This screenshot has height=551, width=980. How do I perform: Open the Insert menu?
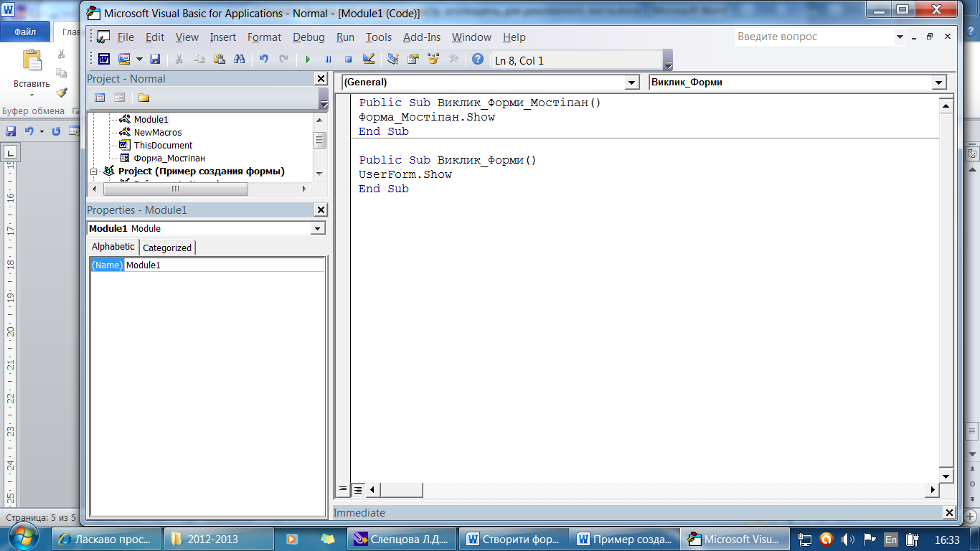[x=223, y=37]
